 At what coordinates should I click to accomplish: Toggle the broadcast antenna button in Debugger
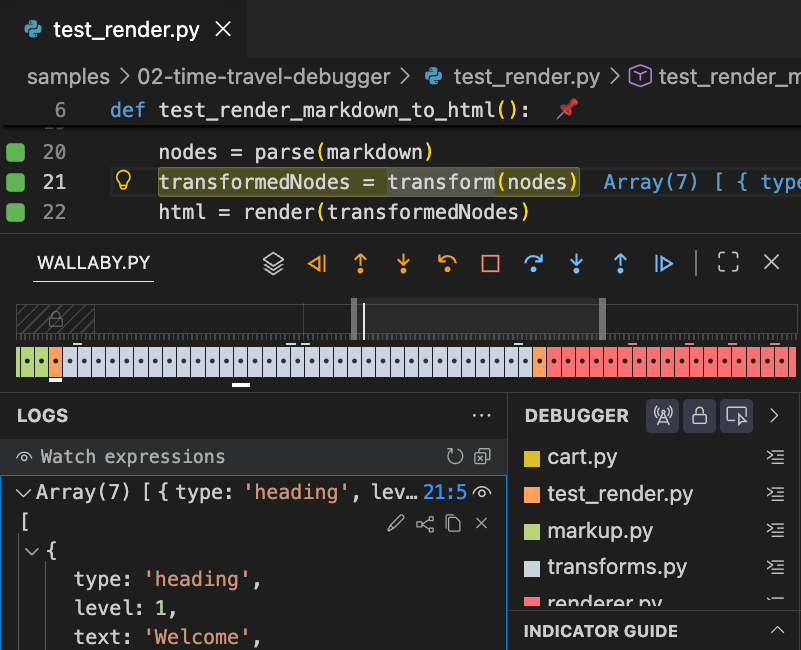pyautogui.click(x=663, y=416)
